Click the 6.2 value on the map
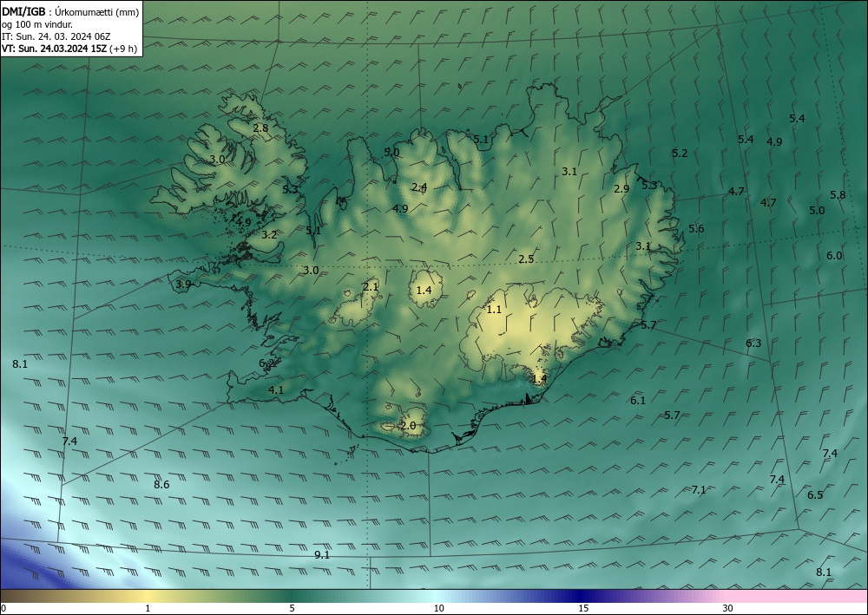 (x=266, y=363)
